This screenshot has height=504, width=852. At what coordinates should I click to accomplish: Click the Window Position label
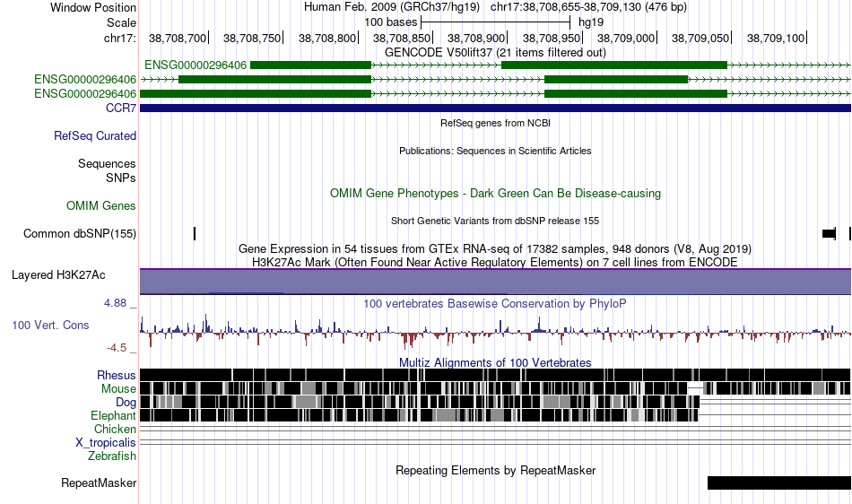pyautogui.click(x=93, y=7)
